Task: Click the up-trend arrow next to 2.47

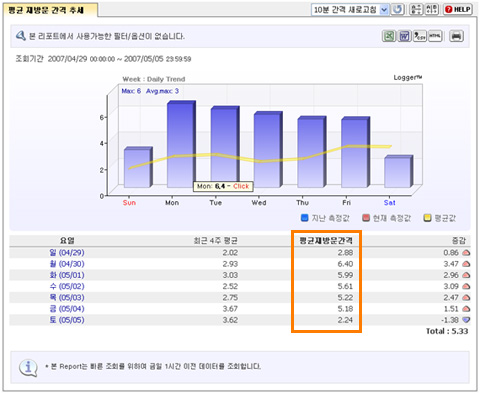Action: (x=466, y=298)
